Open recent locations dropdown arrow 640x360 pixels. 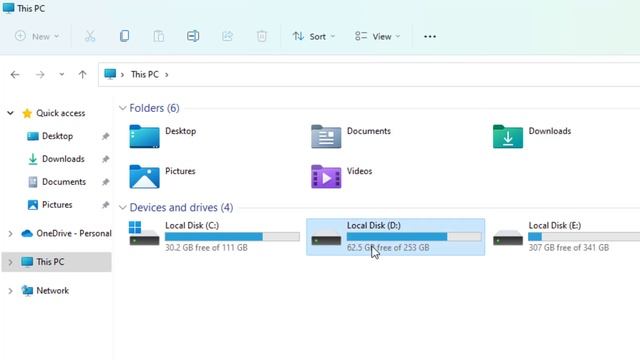tap(62, 74)
